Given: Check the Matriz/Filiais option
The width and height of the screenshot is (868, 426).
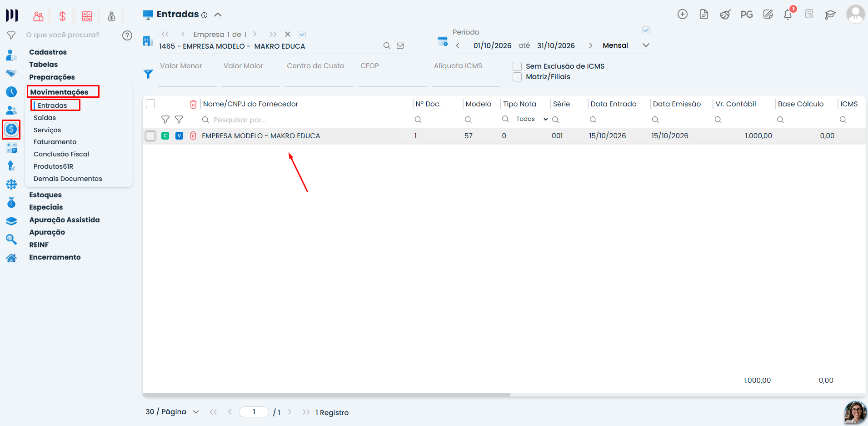Looking at the screenshot, I should point(517,77).
